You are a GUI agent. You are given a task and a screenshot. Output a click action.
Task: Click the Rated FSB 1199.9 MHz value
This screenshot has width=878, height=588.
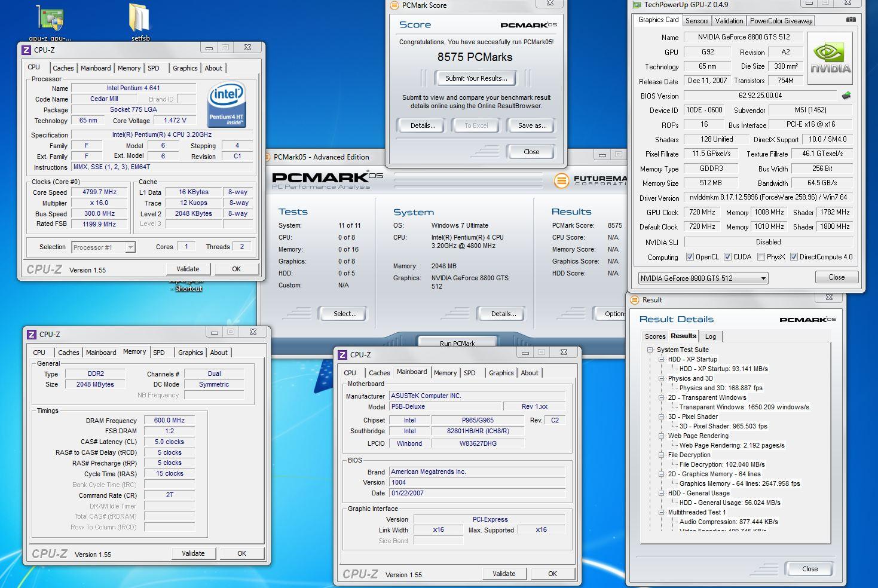[99, 225]
